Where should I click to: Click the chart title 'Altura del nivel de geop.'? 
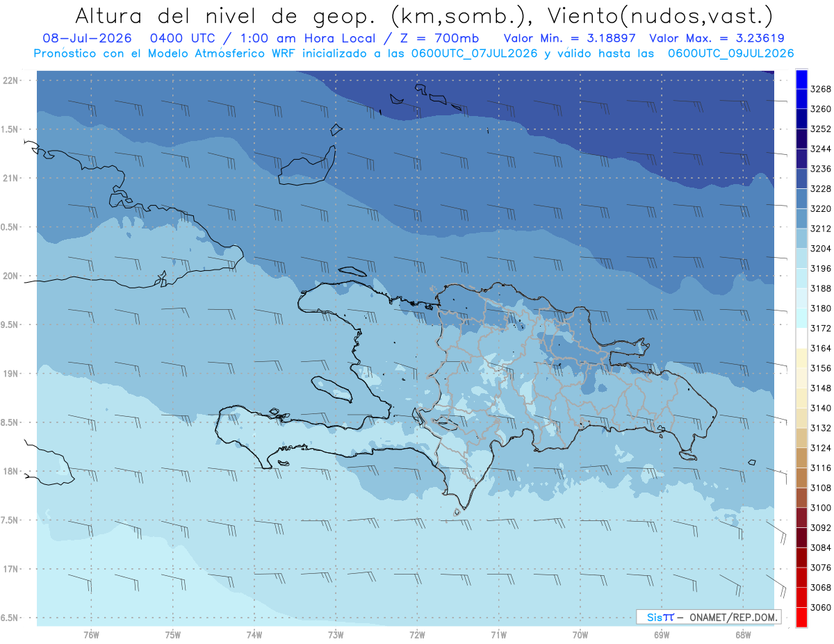pyautogui.click(x=228, y=16)
